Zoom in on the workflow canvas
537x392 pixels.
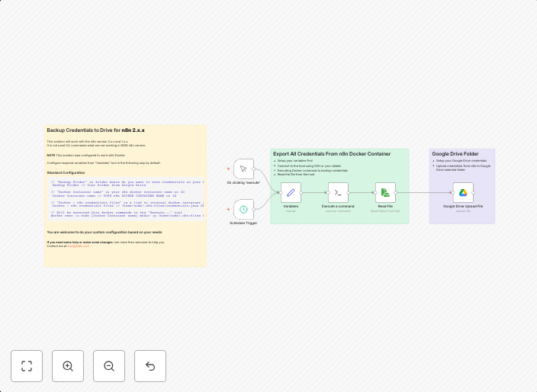(x=68, y=366)
